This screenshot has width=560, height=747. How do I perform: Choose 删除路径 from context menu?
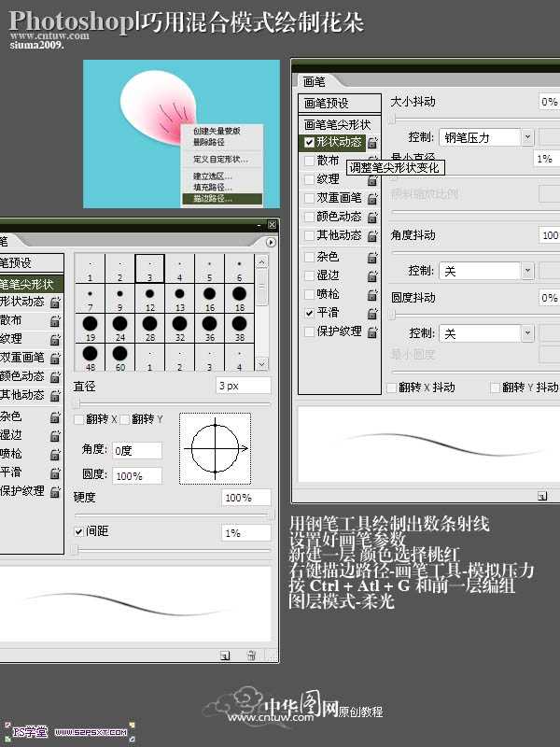pyautogui.click(x=222, y=142)
